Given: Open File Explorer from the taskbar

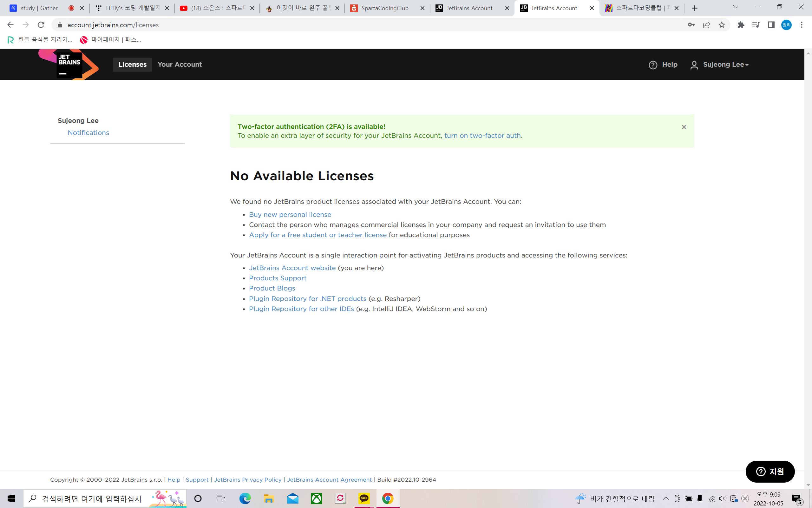Looking at the screenshot, I should (x=269, y=498).
